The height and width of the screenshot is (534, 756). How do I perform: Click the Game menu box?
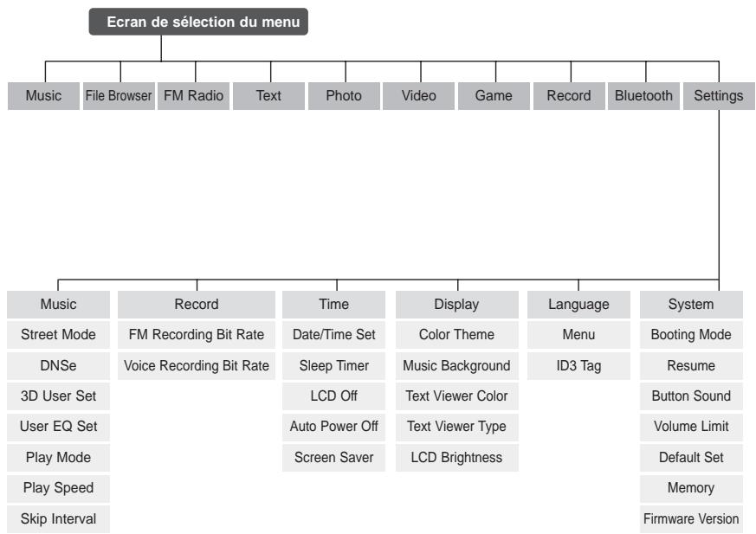494,96
